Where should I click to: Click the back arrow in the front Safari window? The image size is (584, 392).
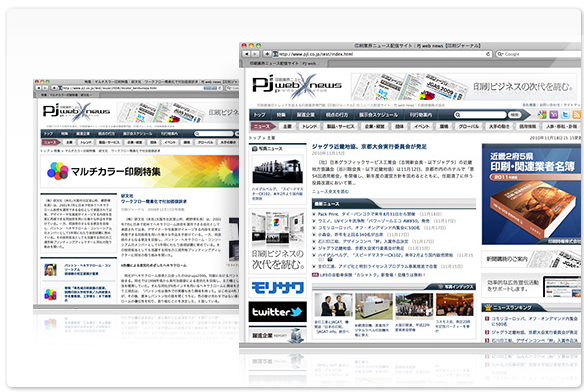246,54
